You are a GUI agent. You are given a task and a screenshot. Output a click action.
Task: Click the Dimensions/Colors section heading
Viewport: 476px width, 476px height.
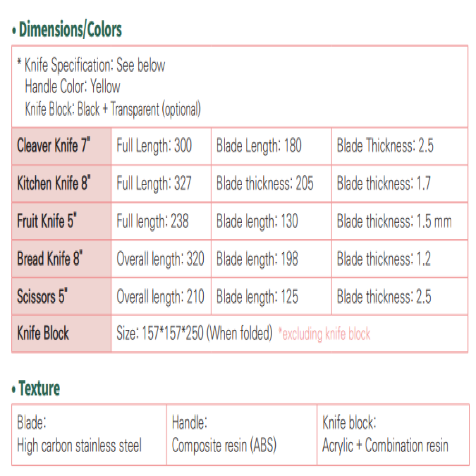coord(70,30)
